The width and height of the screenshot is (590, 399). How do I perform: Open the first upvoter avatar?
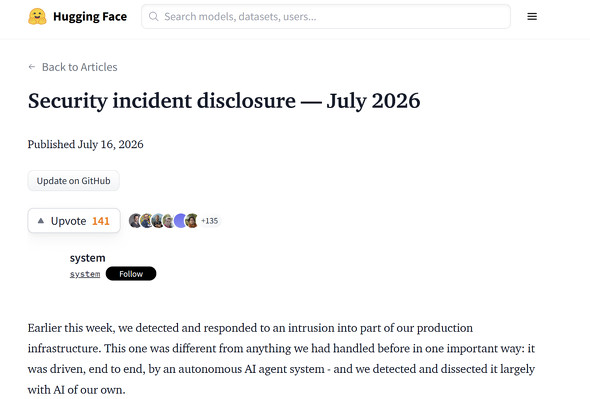pyautogui.click(x=135, y=221)
